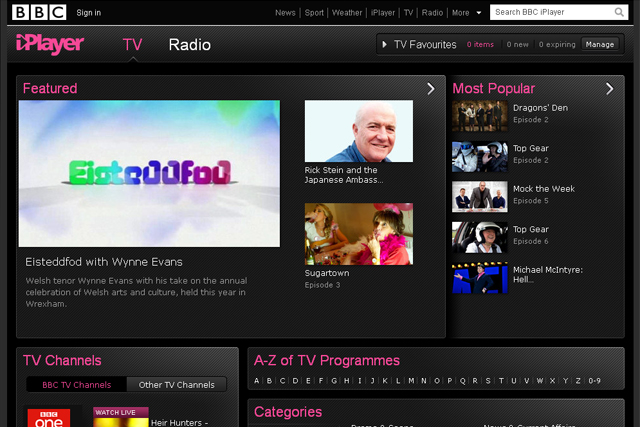Select letter Z in A-Z list
This screenshot has width=640, height=427.
(x=578, y=380)
